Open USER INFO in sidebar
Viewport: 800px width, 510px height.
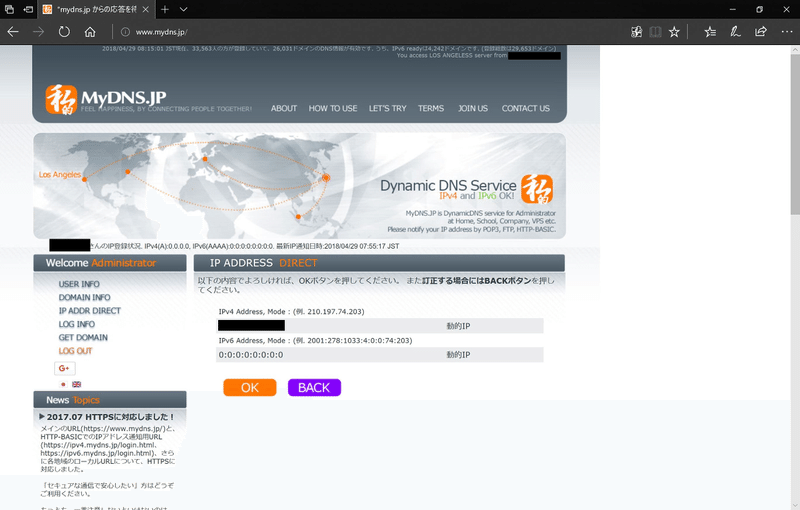[x=79, y=284]
